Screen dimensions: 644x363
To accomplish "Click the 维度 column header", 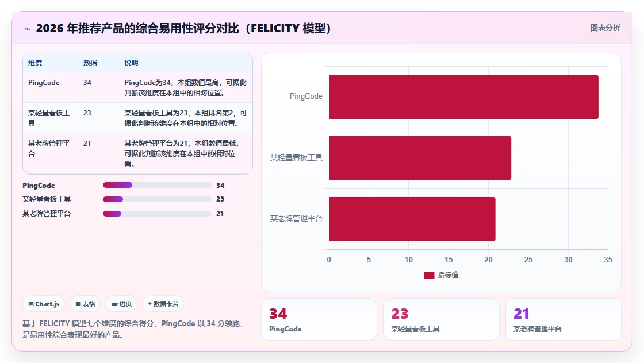I will (35, 63).
